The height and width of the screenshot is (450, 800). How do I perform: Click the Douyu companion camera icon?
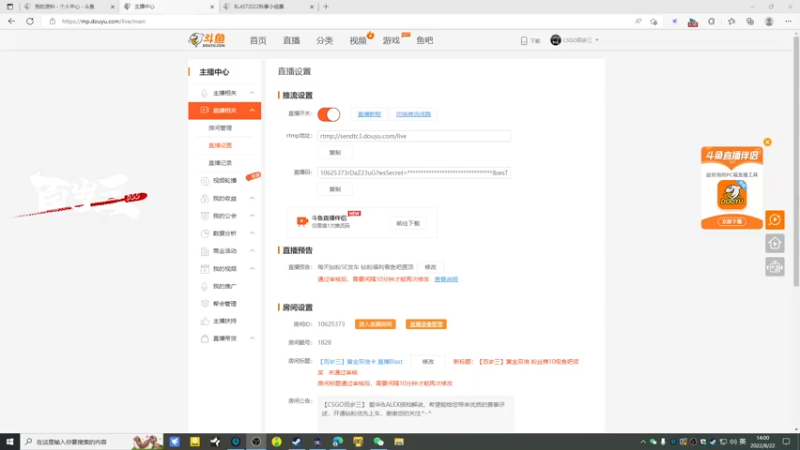pos(302,221)
